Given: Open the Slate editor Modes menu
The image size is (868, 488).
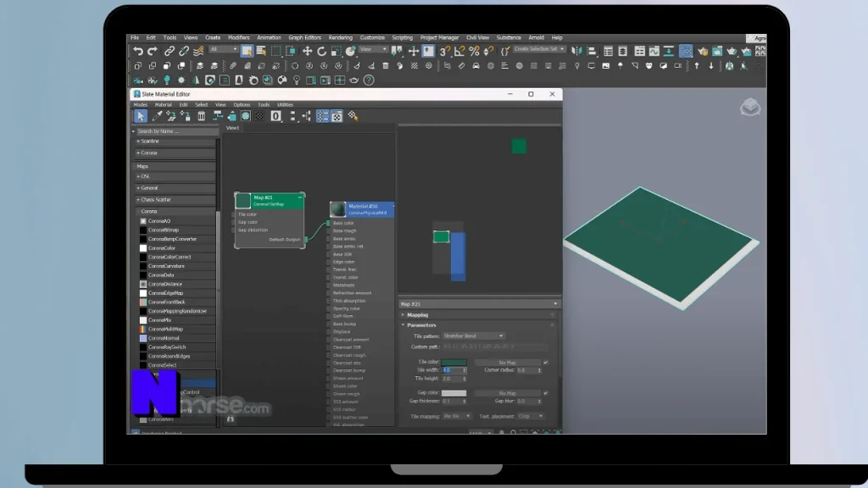Looking at the screenshot, I should point(140,104).
